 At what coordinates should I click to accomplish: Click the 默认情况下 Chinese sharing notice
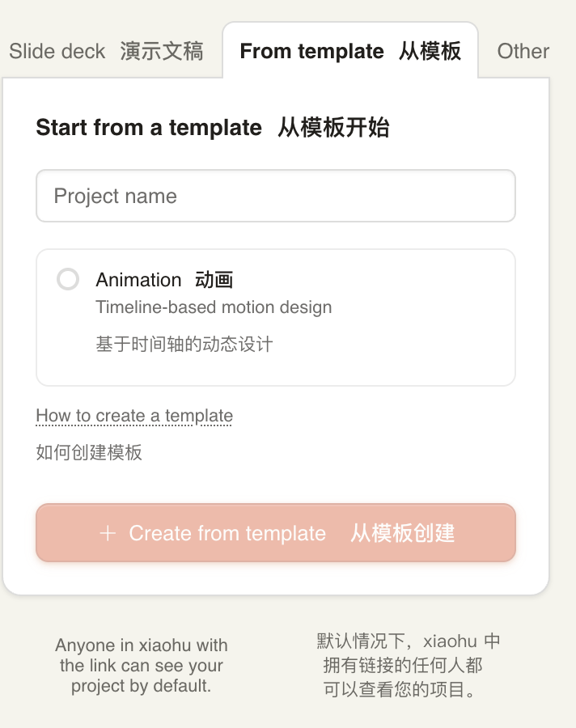pyautogui.click(x=408, y=666)
